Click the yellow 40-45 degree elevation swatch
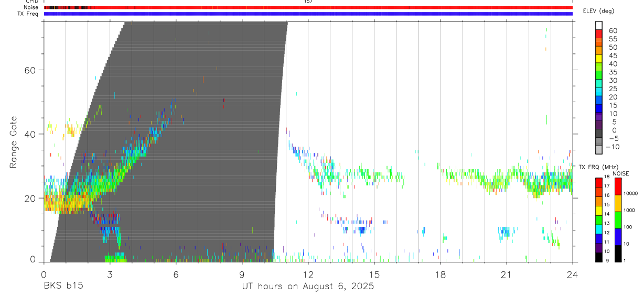 click(599, 58)
